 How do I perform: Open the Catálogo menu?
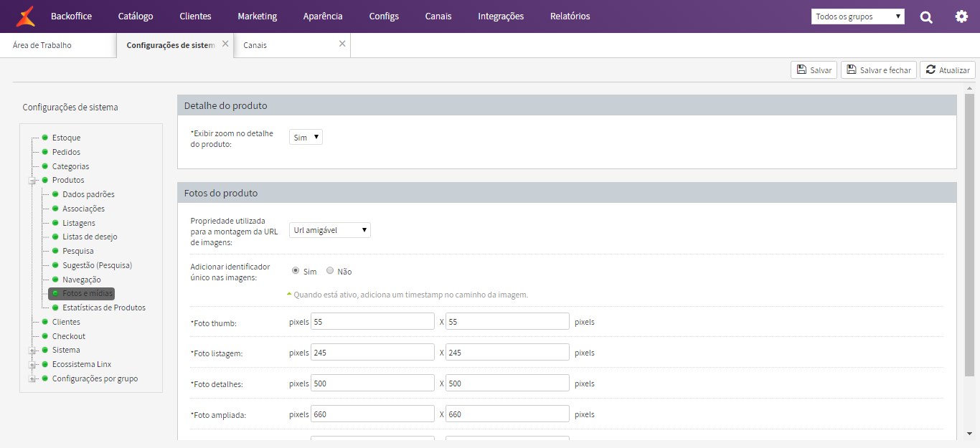[136, 16]
